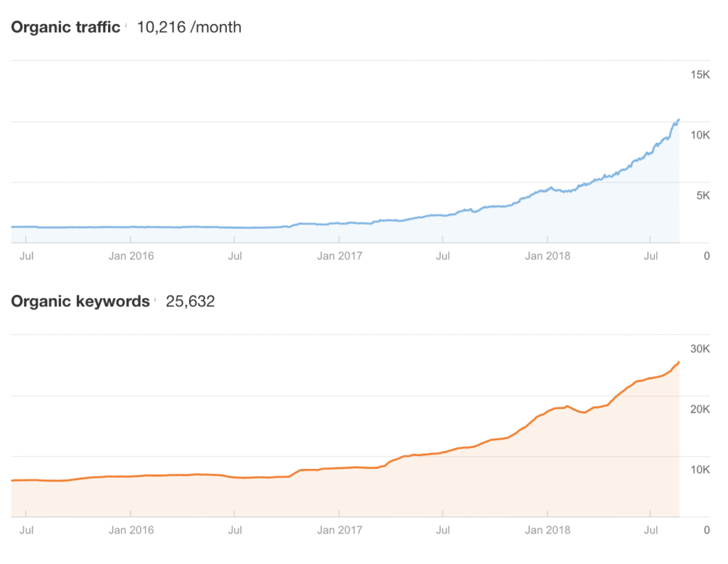Viewport: 728px width, 564px height.
Task: Click the 30K axis label on keywords chart
Action: pos(700,349)
